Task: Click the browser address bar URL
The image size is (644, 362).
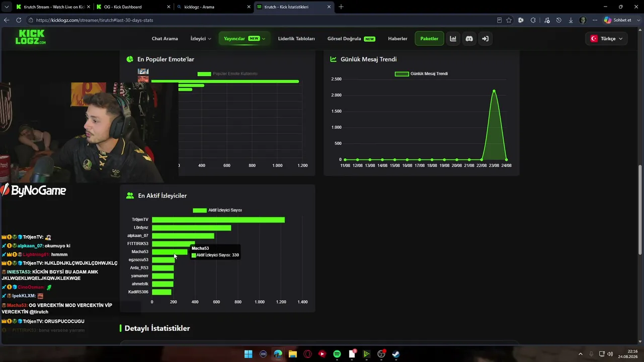Action: coord(95,20)
